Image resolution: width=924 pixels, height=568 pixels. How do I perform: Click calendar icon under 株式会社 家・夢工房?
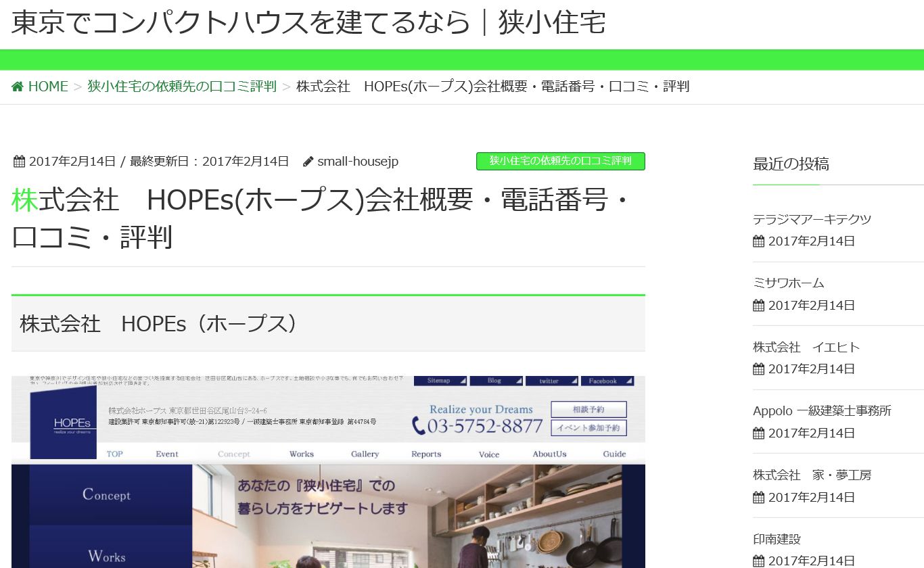(758, 498)
